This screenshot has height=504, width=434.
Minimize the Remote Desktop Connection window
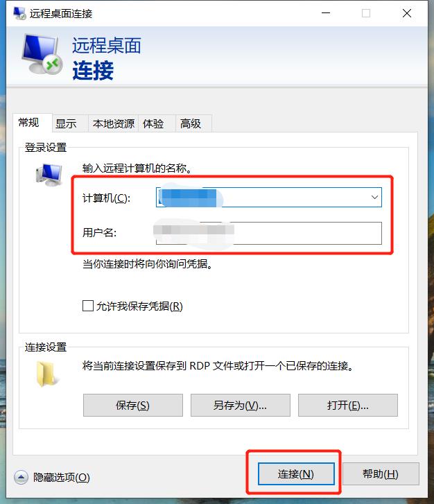coord(326,13)
